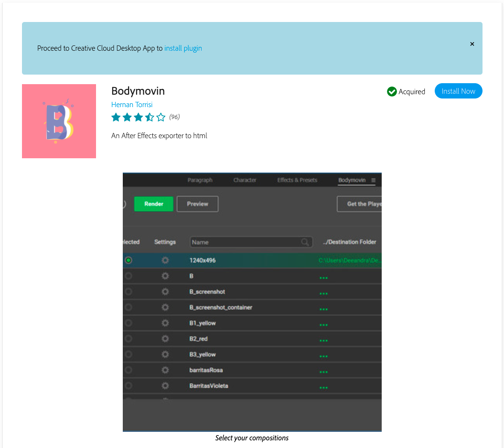Screen dimensions: 504x448
Task: Click the first rating star
Action: pyautogui.click(x=116, y=117)
